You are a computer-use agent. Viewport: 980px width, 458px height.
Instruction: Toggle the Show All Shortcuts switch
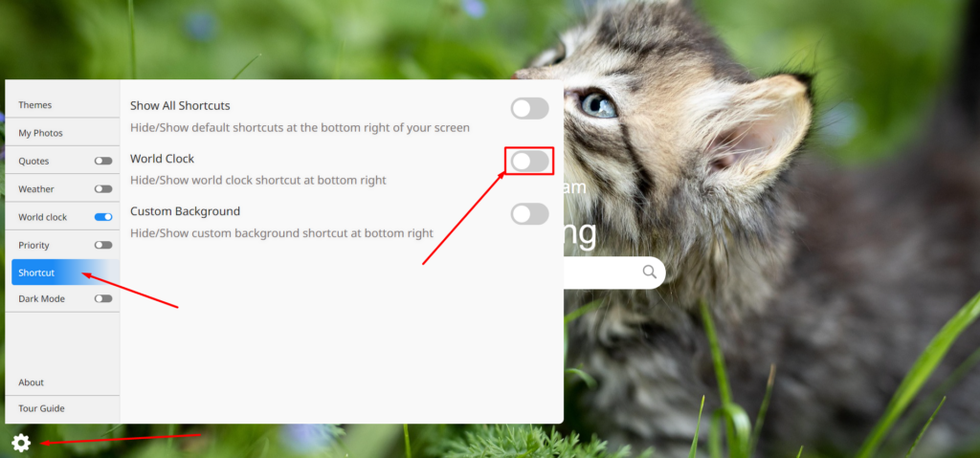tap(530, 109)
